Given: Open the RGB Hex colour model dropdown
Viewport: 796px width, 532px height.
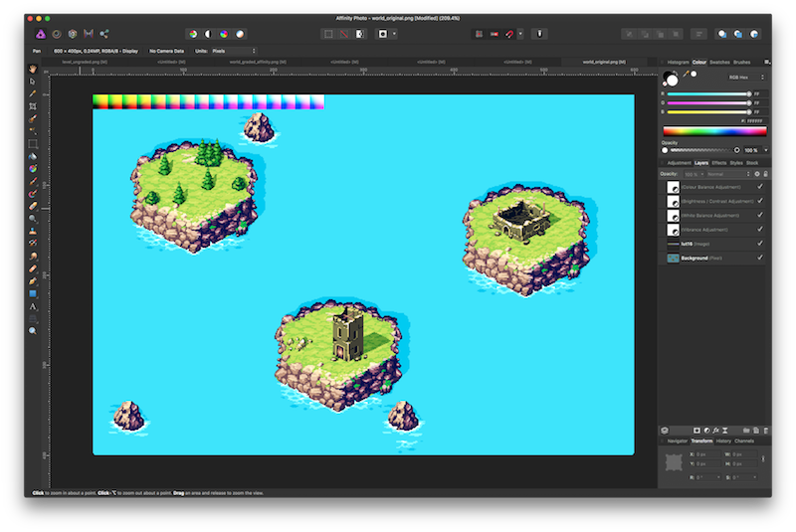Looking at the screenshot, I should click(x=747, y=77).
